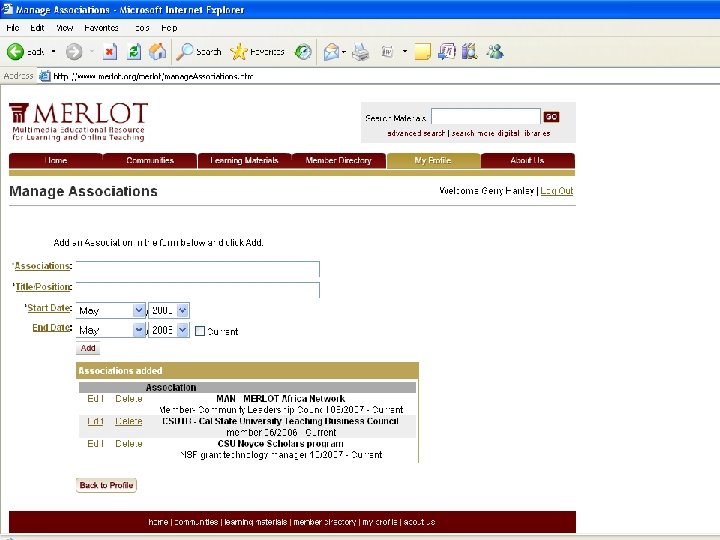The width and height of the screenshot is (720, 540).
Task: Open the toolbar Search magnifier
Action: [185, 51]
